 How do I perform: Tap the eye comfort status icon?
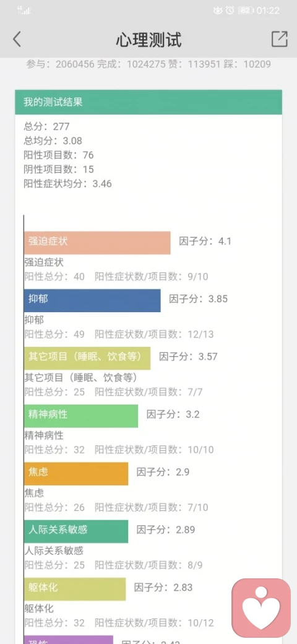pos(218,11)
